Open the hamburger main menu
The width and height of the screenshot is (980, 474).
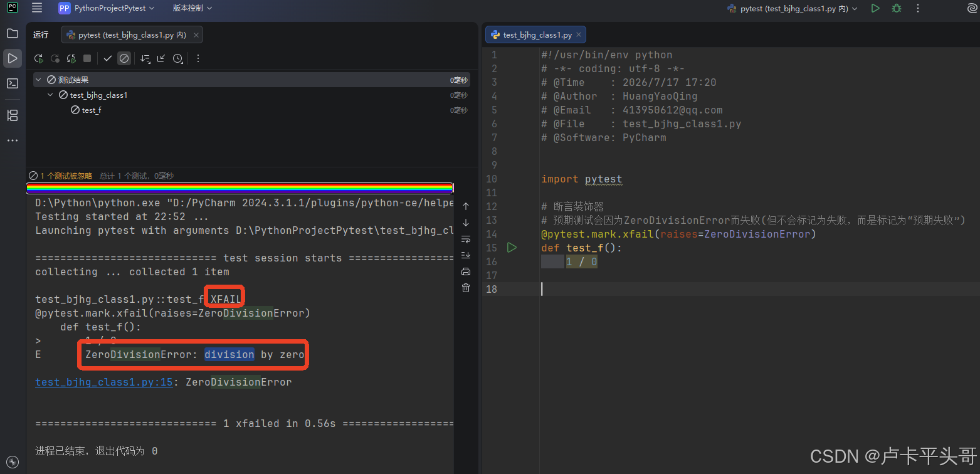tap(37, 8)
